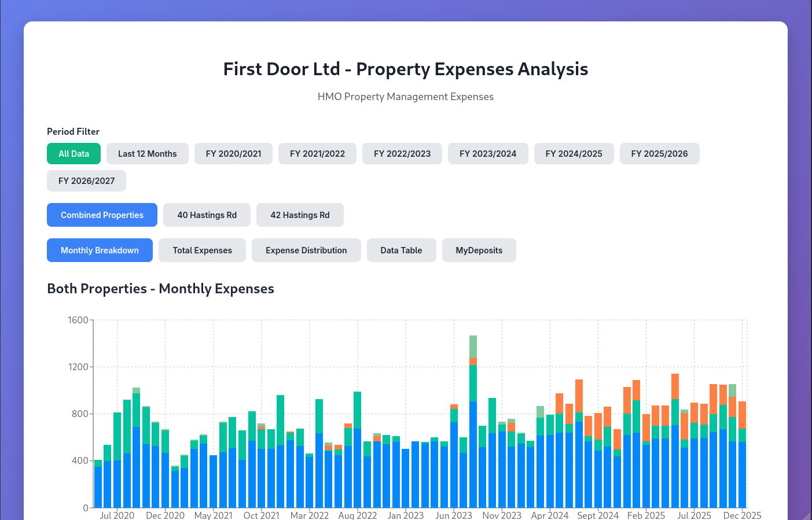Switch to FY 2023/2024 data
Screen dimensions: 812x520
click(x=488, y=153)
